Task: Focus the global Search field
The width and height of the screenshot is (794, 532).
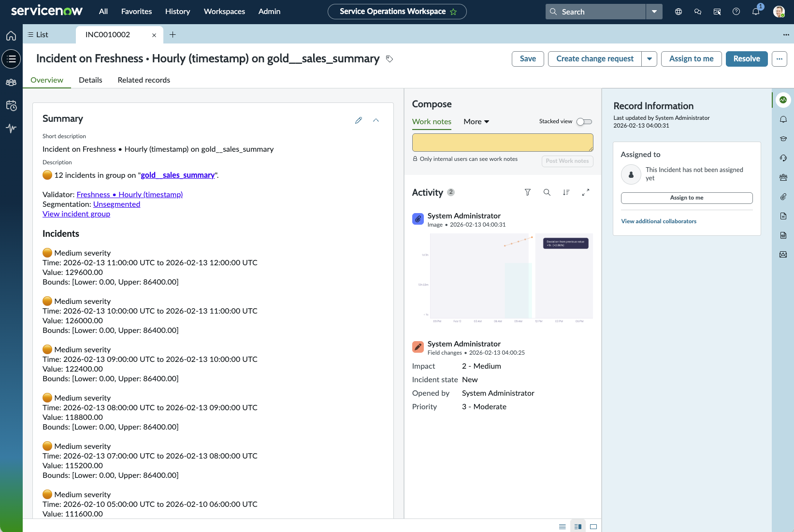Action: point(595,12)
